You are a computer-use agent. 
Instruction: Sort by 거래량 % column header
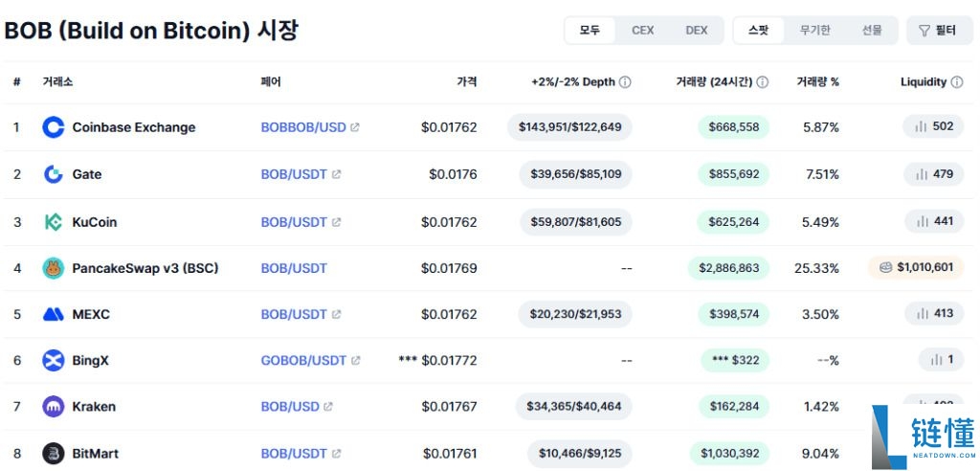(817, 82)
